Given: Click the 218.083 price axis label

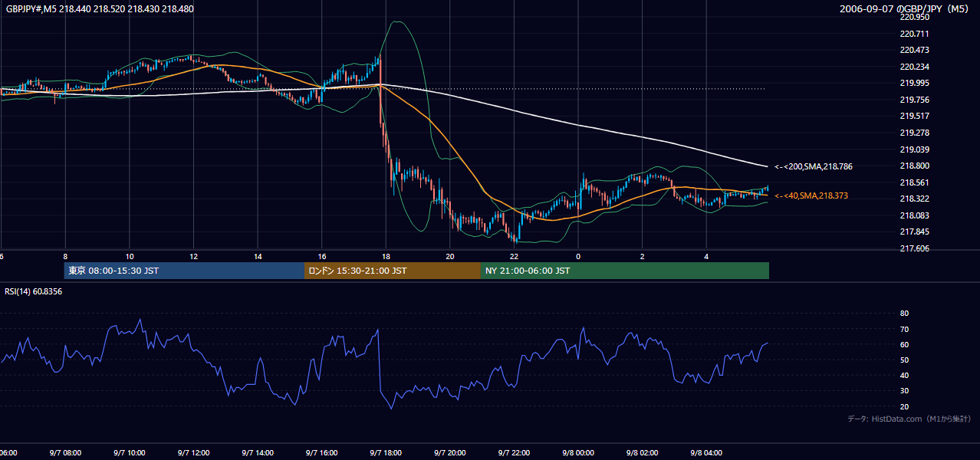Looking at the screenshot, I should pyautogui.click(x=914, y=215).
